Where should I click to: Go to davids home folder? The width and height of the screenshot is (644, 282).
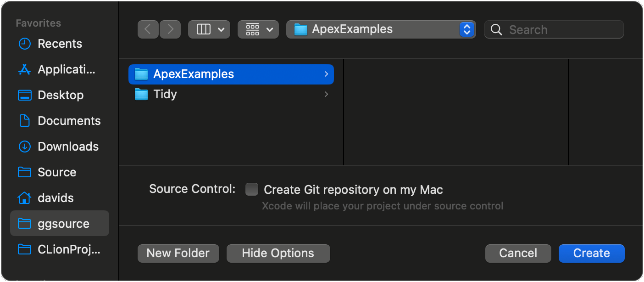[x=56, y=198]
